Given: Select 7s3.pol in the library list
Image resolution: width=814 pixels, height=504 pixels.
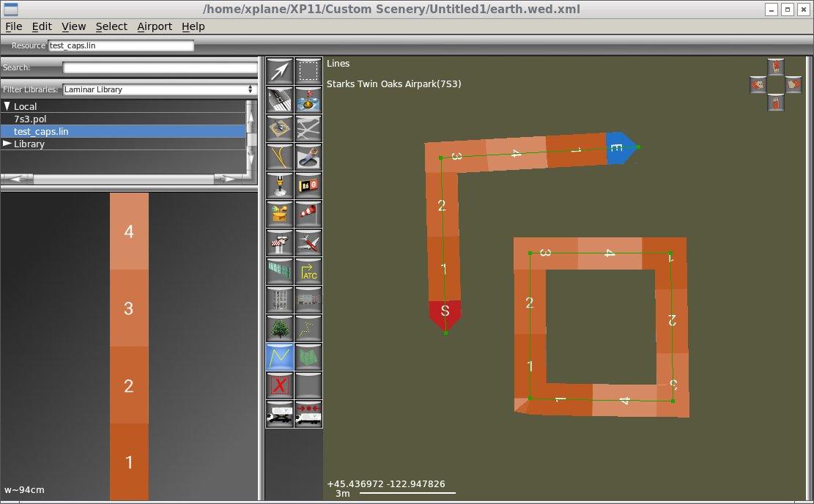Looking at the screenshot, I should click(31, 119).
